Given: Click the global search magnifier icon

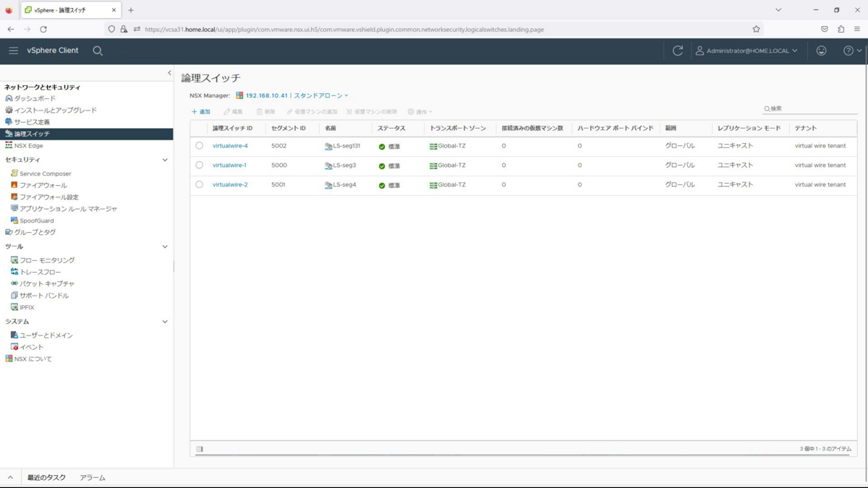Looking at the screenshot, I should pyautogui.click(x=98, y=51).
